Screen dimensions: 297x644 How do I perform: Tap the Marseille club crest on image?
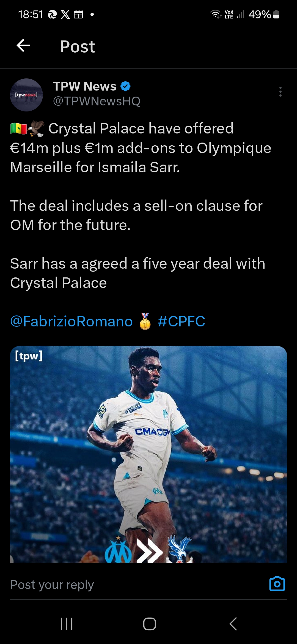[x=118, y=552]
